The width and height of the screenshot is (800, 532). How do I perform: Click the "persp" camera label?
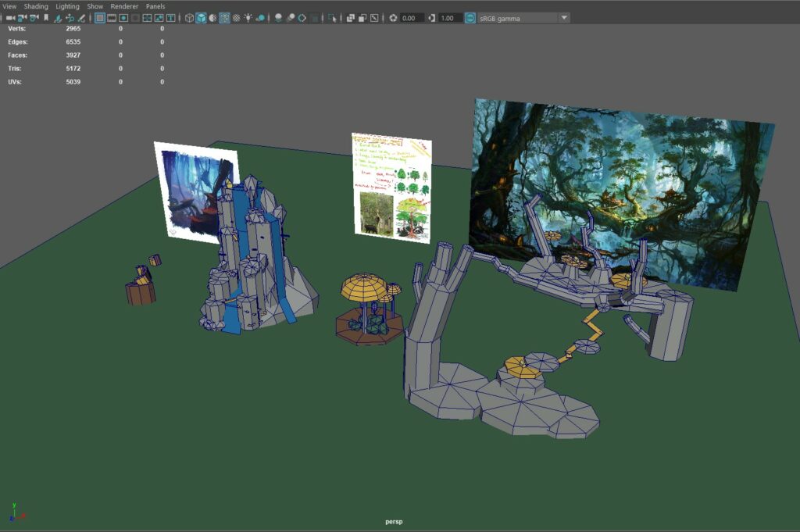click(x=394, y=522)
